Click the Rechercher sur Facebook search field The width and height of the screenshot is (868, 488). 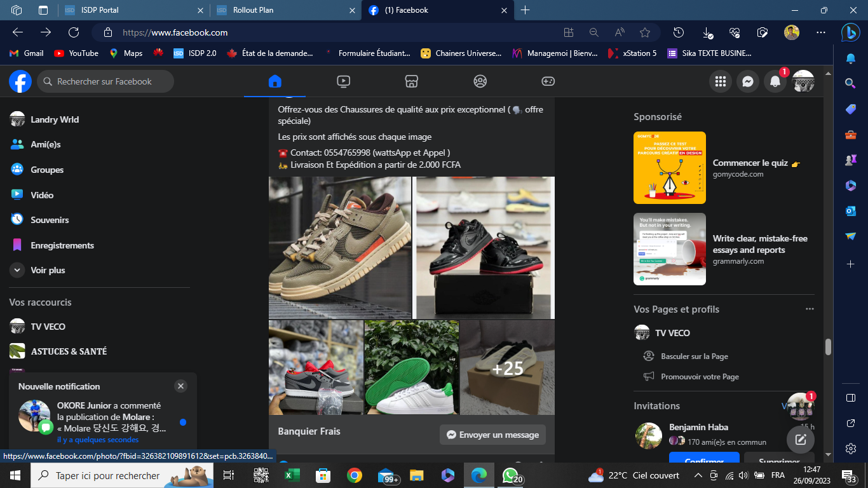(x=105, y=81)
